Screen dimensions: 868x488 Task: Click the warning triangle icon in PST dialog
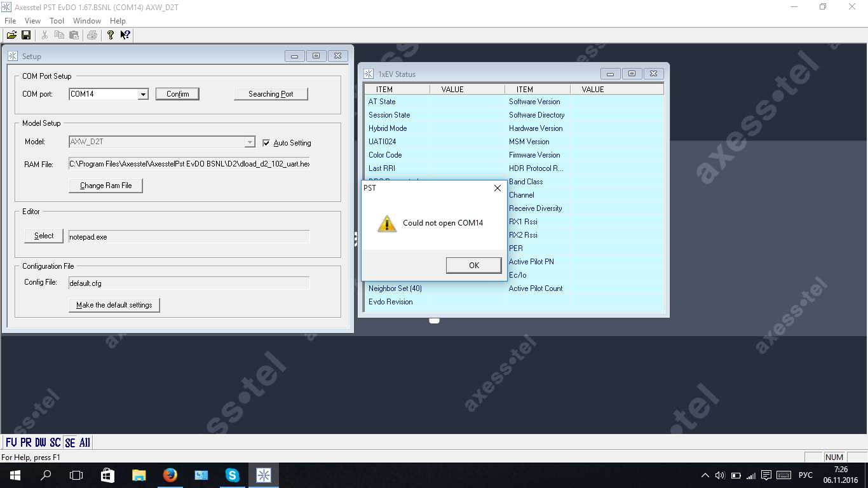(x=386, y=223)
